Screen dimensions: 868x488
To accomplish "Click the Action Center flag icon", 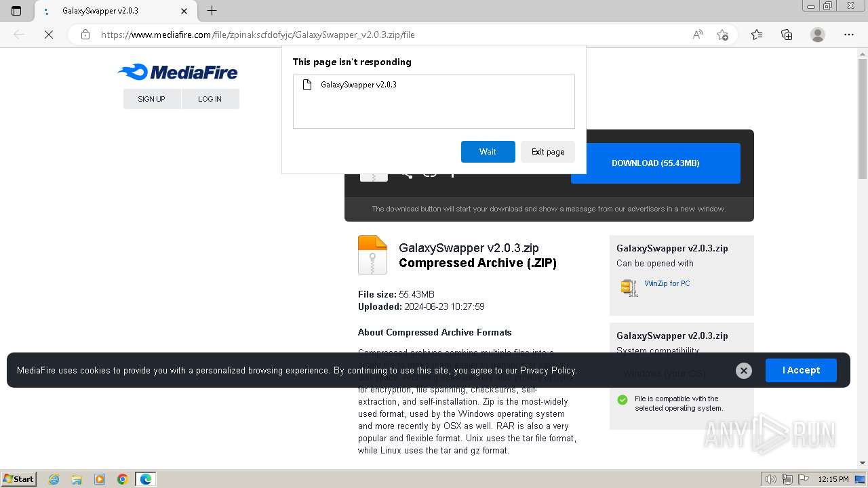I will tap(803, 479).
